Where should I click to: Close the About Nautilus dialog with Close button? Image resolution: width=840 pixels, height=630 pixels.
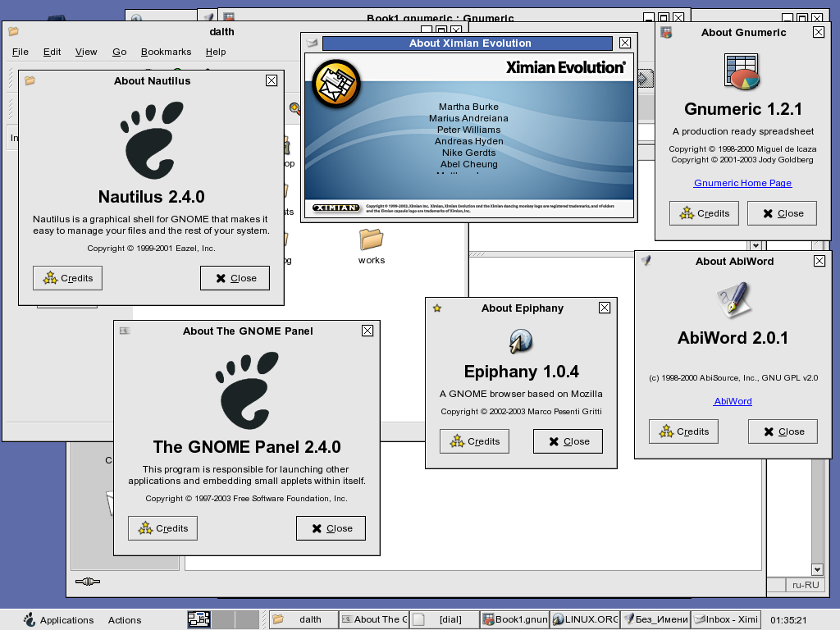click(235, 278)
